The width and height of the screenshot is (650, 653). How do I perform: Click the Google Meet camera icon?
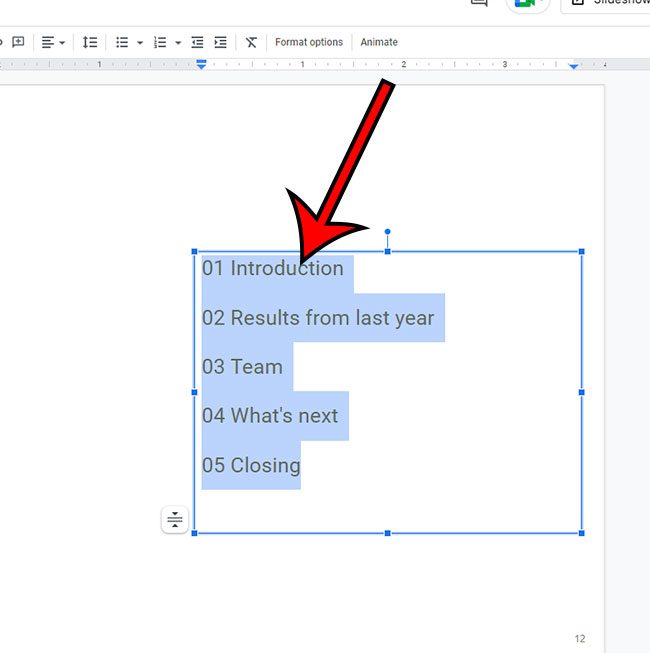(525, 3)
